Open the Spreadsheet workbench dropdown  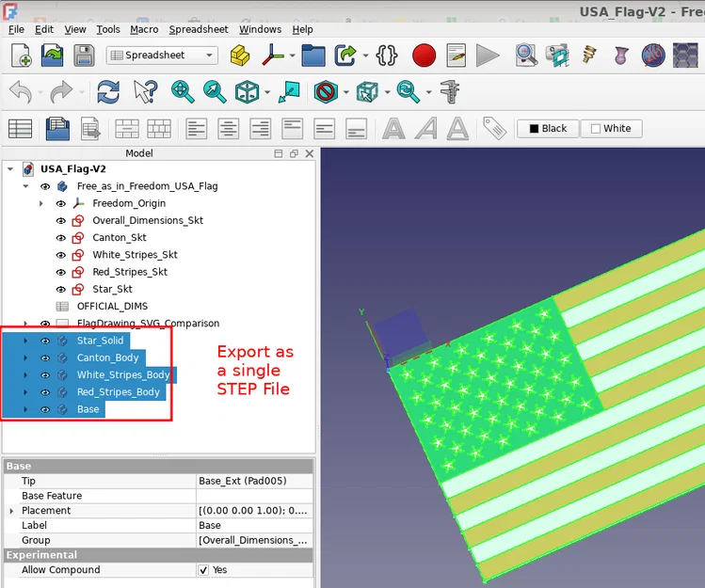click(162, 56)
